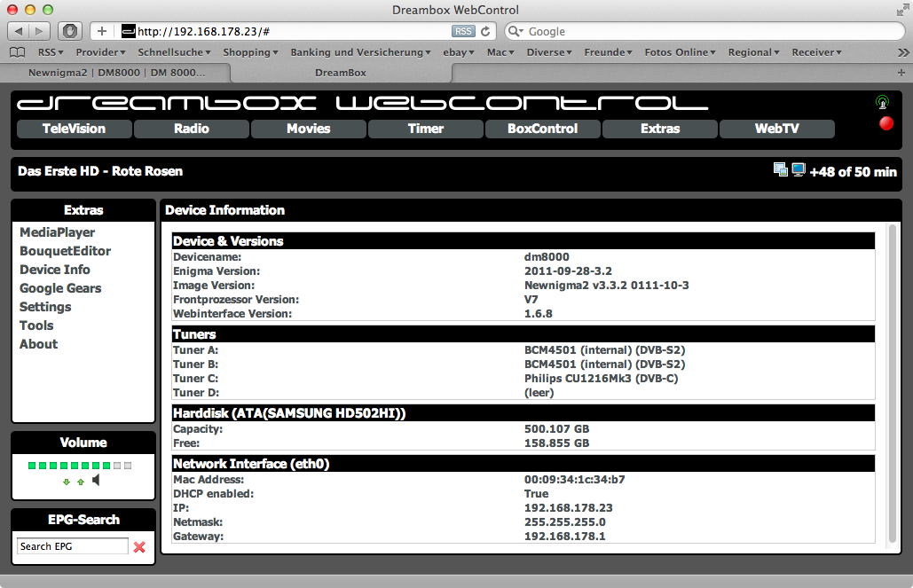Viewport: 913px width, 588px height.
Task: Set volume to the last grey level block
Action: click(128, 466)
